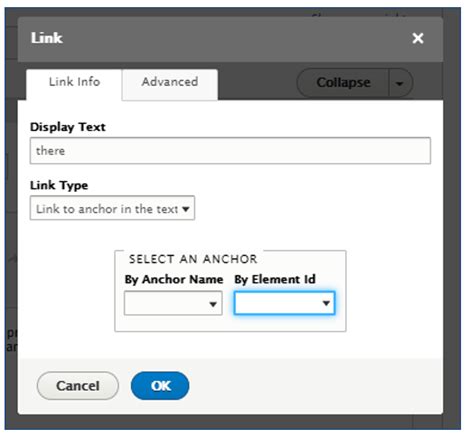Focus the Display Text input field
Image resolution: width=474 pixels, height=437 pixels.
(x=230, y=151)
